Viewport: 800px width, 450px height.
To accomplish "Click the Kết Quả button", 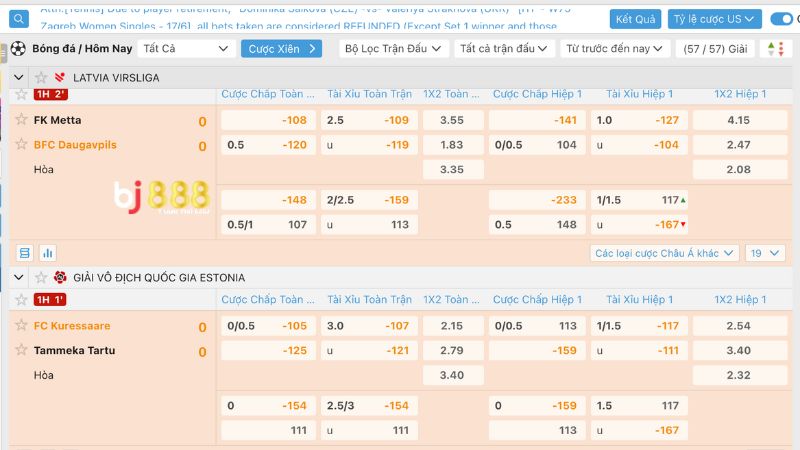I will pos(635,19).
